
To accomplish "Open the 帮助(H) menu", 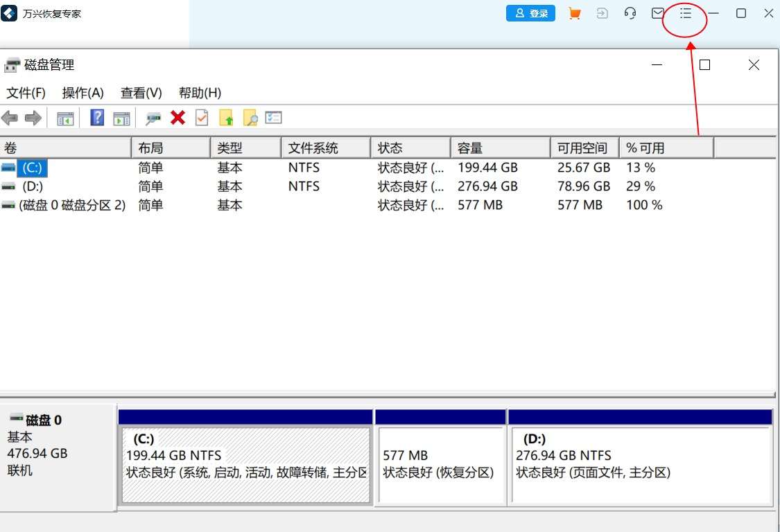I will [x=200, y=93].
